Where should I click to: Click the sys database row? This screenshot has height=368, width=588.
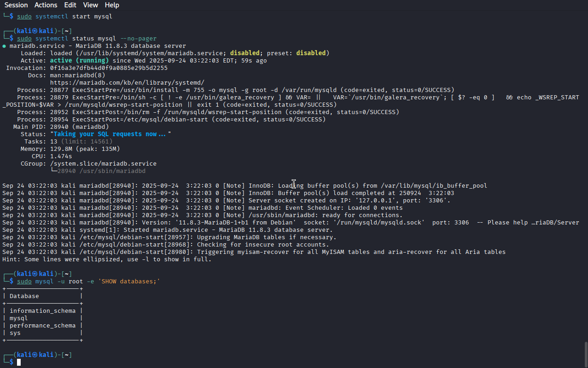[x=15, y=333]
